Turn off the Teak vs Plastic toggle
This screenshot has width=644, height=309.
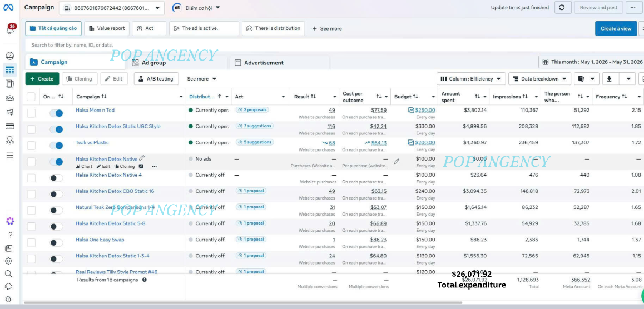coord(56,146)
